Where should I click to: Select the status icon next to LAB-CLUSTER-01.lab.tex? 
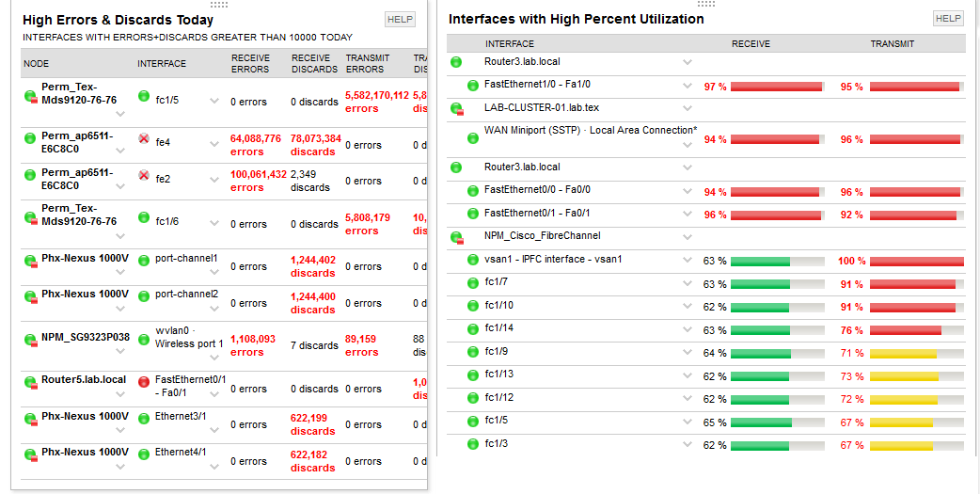pyautogui.click(x=457, y=109)
